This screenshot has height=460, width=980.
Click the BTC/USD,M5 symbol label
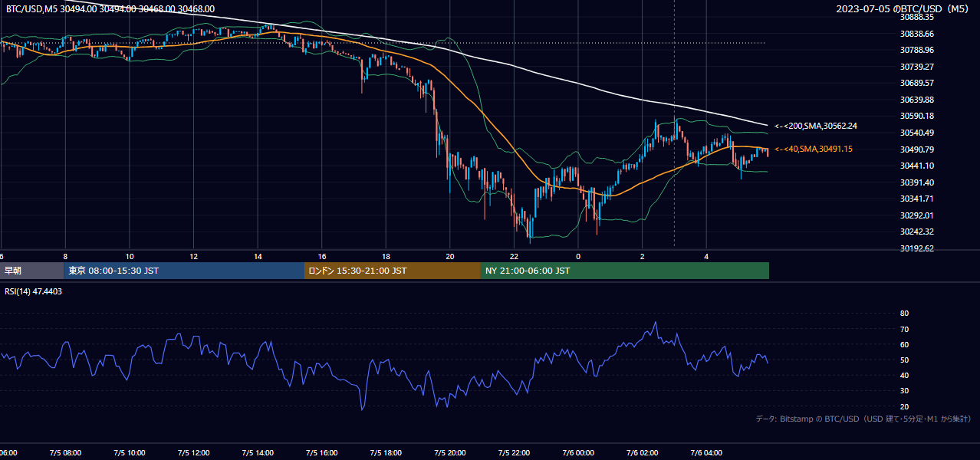(31, 9)
